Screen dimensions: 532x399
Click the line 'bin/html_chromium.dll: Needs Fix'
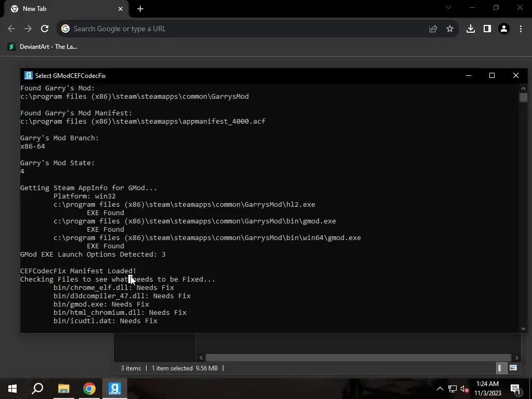[x=120, y=312]
